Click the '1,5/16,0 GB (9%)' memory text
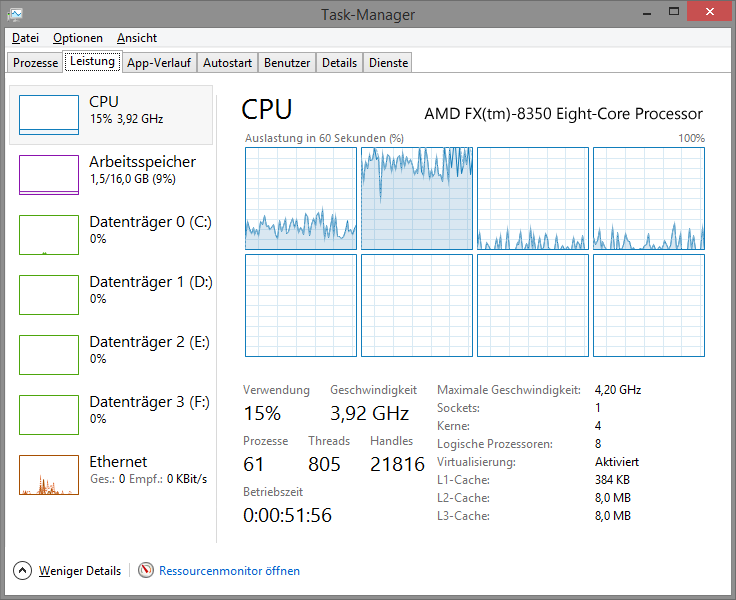The width and height of the screenshot is (736, 600). (133, 179)
